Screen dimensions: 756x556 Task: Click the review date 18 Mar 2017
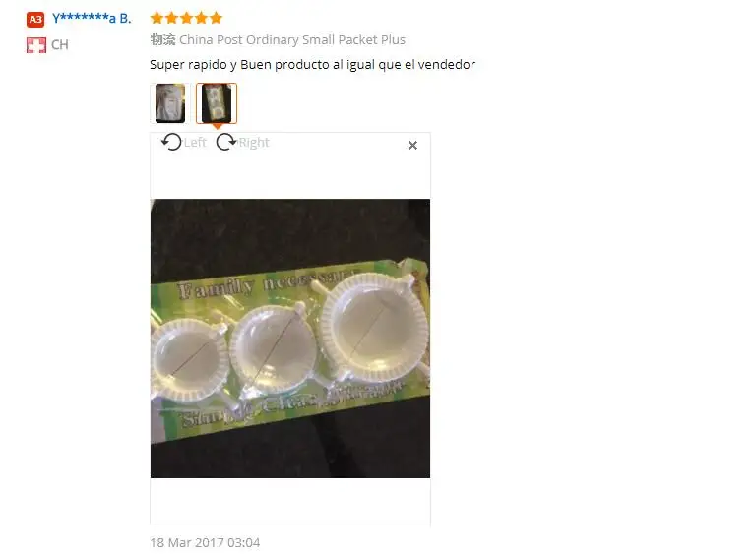click(187, 543)
